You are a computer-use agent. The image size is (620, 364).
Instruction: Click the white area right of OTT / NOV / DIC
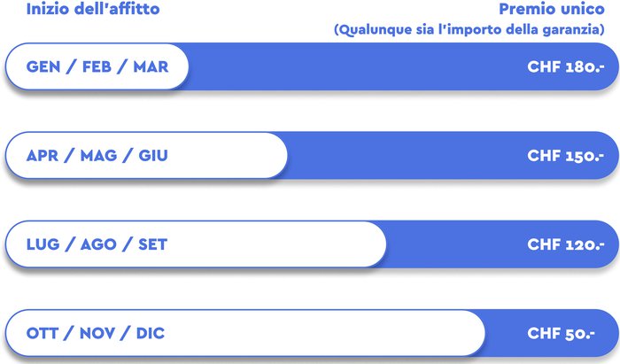pyautogui.click(x=324, y=333)
